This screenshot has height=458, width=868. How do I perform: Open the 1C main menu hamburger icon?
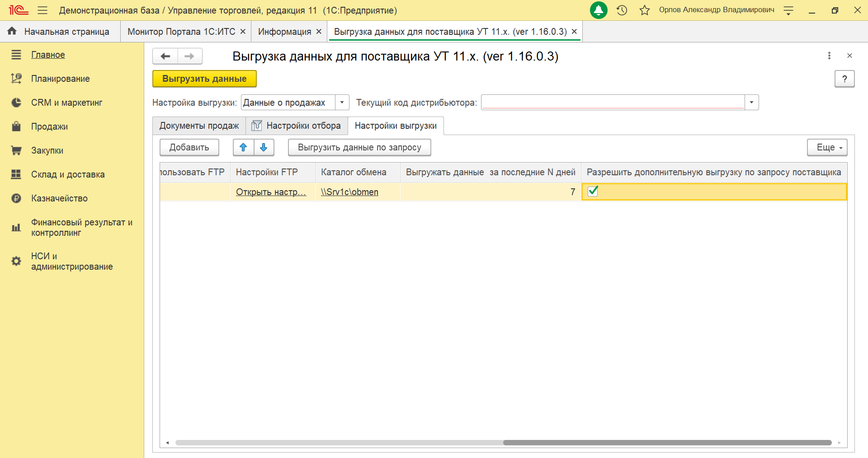click(42, 10)
